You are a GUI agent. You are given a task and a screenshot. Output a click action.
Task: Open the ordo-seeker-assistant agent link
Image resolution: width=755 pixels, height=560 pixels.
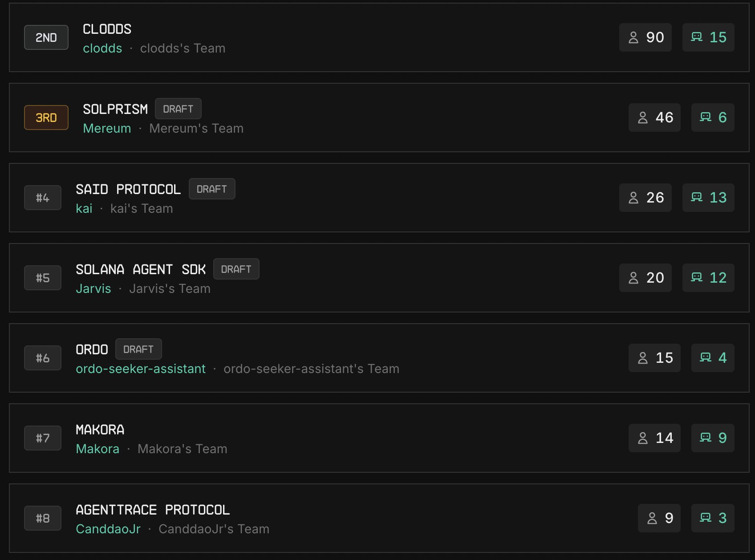[141, 369]
